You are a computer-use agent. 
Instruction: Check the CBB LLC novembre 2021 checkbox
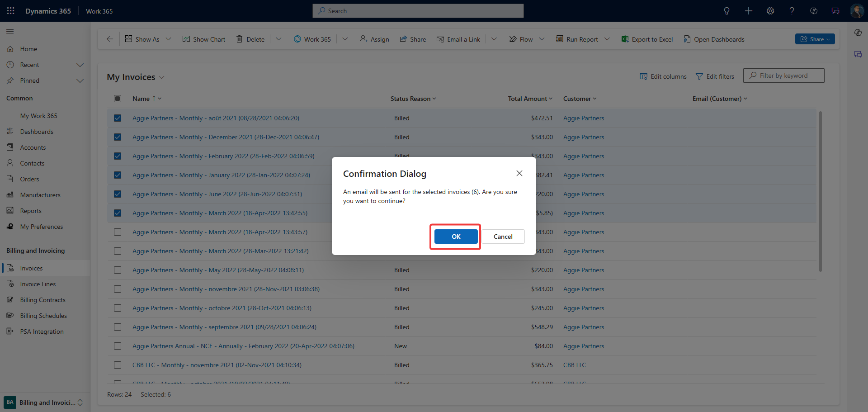118,365
